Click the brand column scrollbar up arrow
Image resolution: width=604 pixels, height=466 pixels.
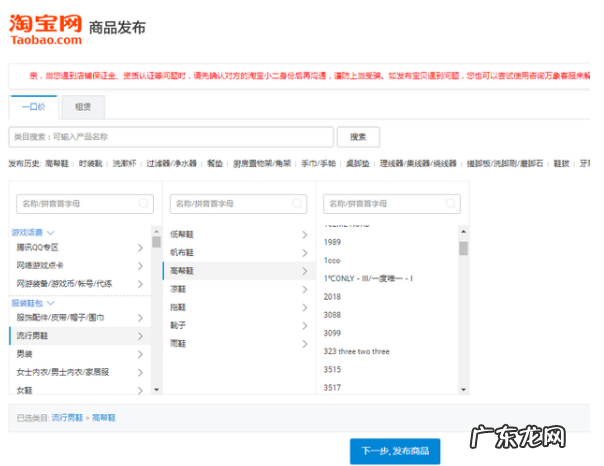(463, 231)
